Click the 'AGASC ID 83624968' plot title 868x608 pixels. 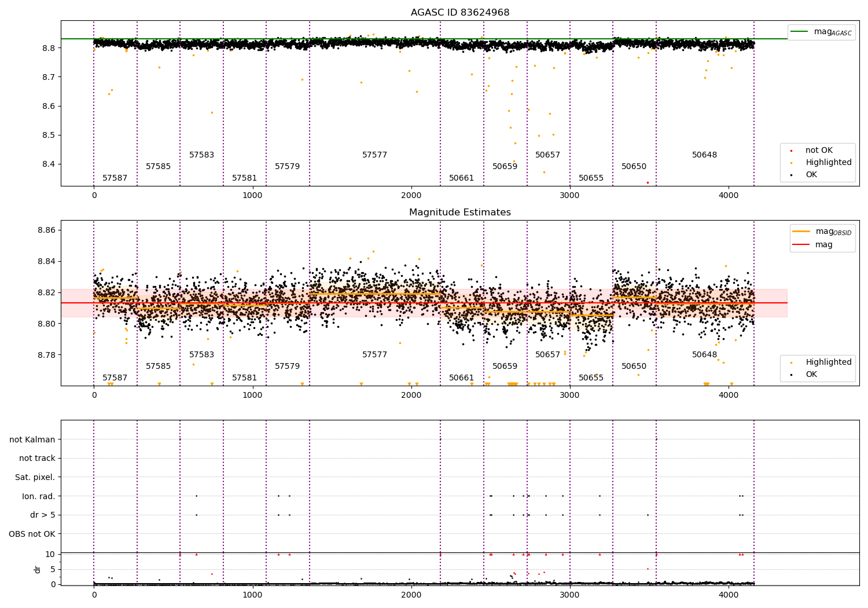click(460, 13)
